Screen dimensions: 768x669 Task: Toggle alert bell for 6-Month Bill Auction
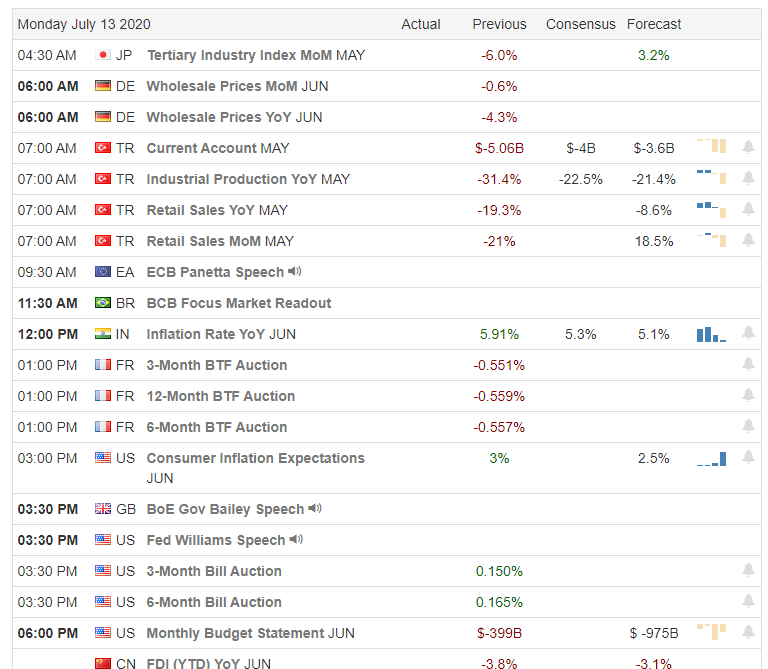click(x=748, y=602)
